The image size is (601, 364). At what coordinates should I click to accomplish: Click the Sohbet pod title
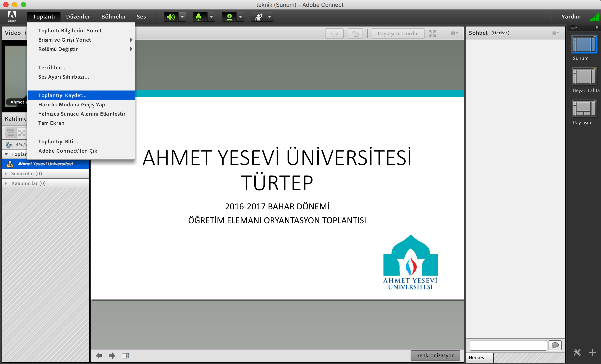point(478,33)
